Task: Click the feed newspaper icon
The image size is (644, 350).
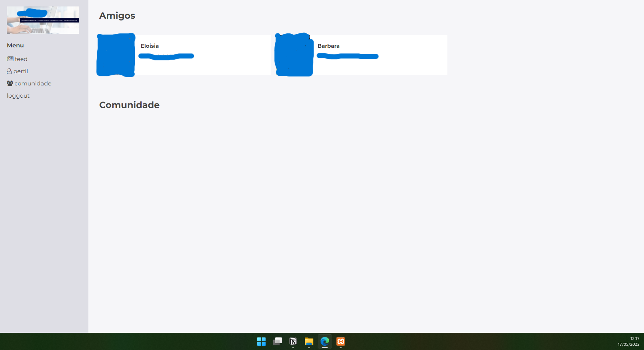Action: point(10,59)
